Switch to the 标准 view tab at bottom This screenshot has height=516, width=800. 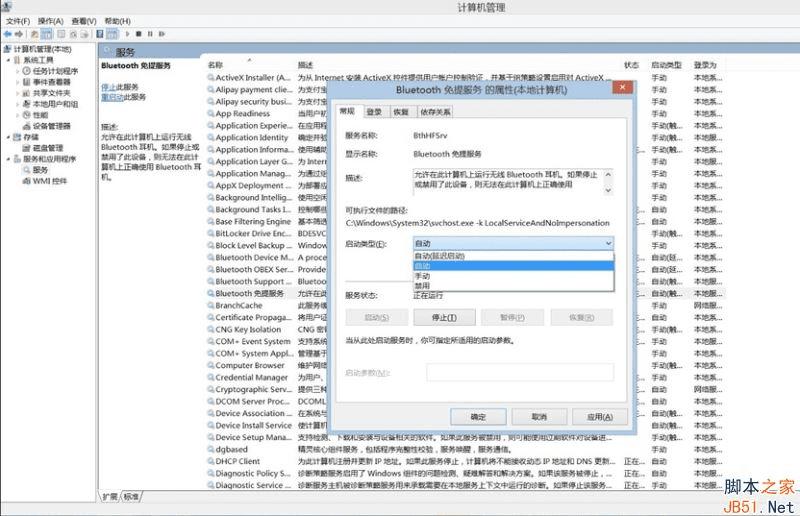point(131,497)
